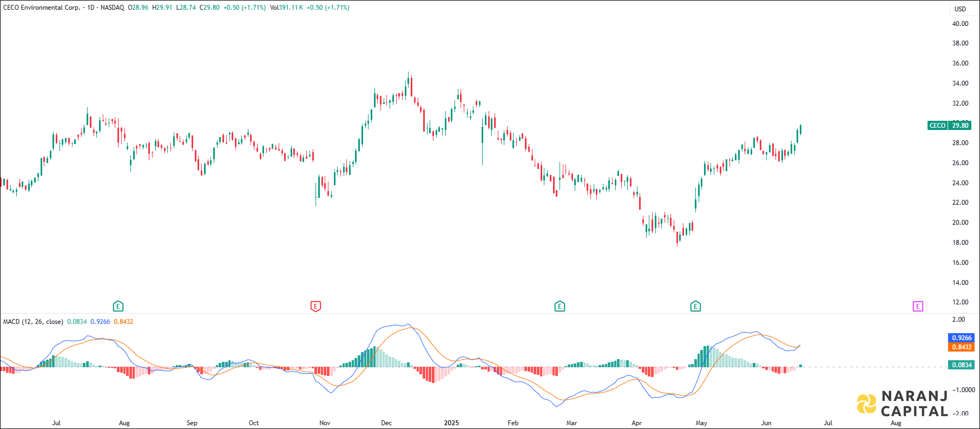Click the Jun label on time axis

click(766, 423)
